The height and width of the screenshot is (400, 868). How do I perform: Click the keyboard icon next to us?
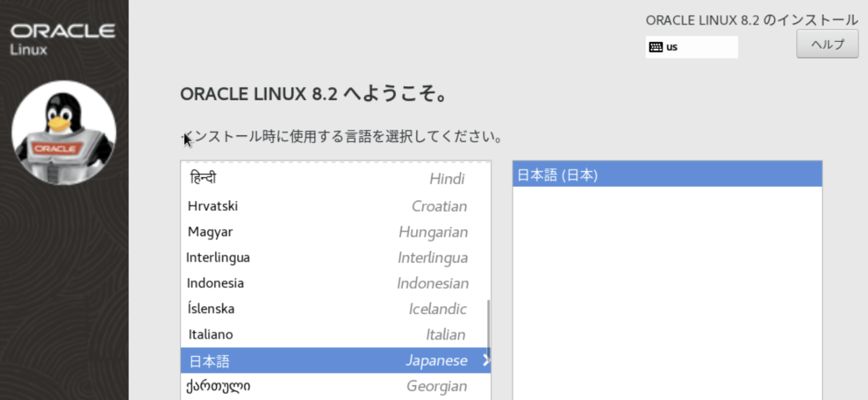pyautogui.click(x=656, y=47)
